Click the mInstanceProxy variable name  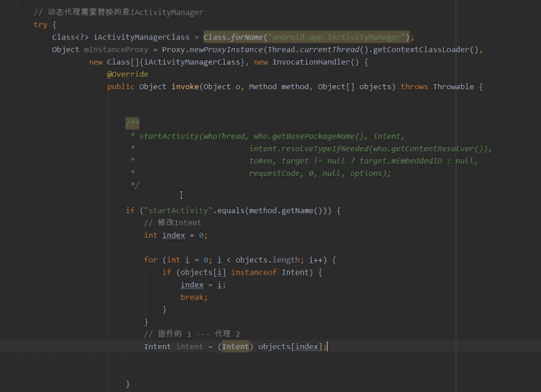(x=116, y=50)
